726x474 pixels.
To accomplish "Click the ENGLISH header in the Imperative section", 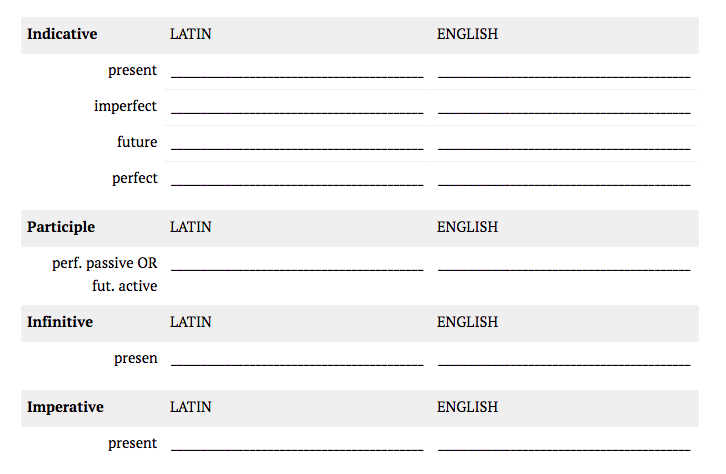I will pyautogui.click(x=467, y=407).
